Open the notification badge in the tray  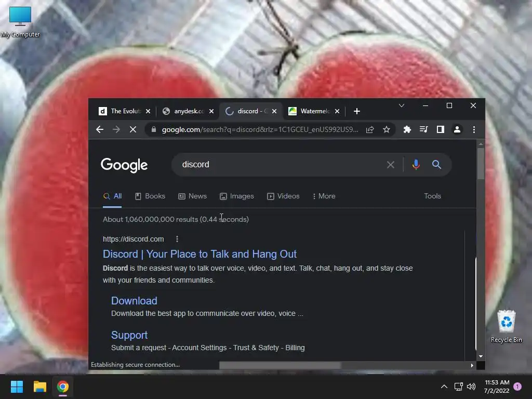coord(517,387)
